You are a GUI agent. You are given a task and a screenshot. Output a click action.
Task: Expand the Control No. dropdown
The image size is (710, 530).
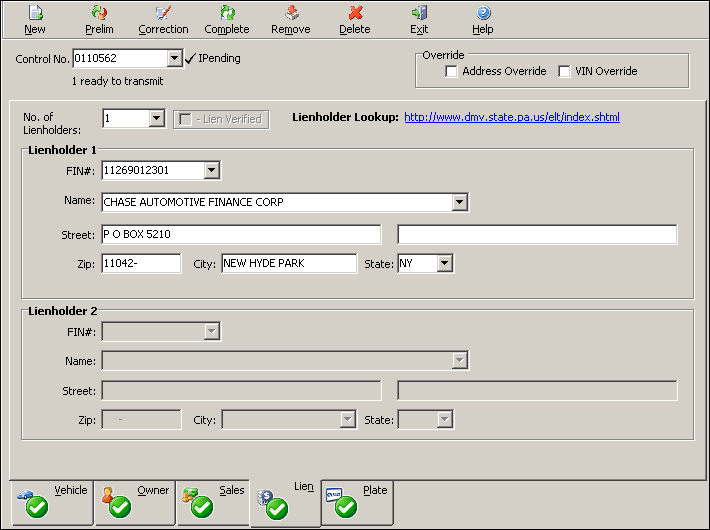coord(175,59)
